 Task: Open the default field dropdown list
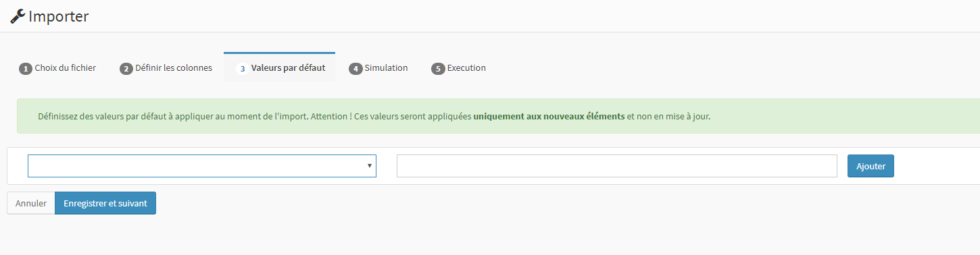click(x=202, y=166)
